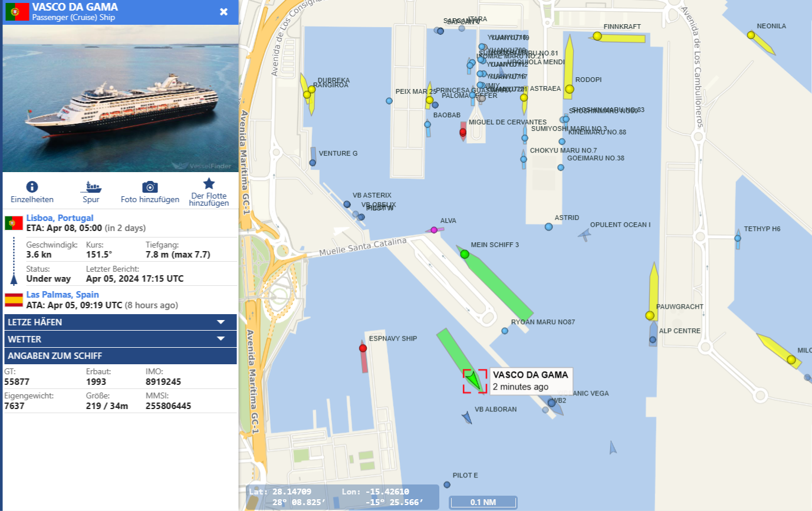Select ALVA magenta vessel marker
This screenshot has width=812, height=511.
pyautogui.click(x=434, y=230)
